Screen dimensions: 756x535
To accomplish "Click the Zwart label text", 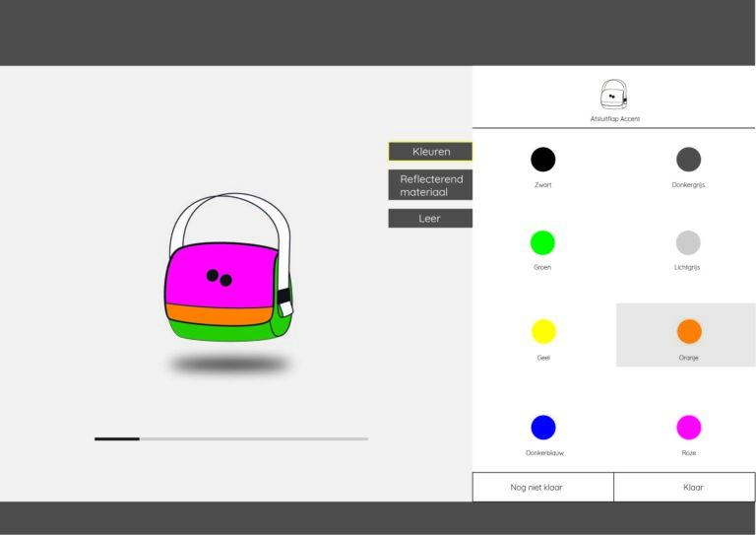I will (x=543, y=185).
